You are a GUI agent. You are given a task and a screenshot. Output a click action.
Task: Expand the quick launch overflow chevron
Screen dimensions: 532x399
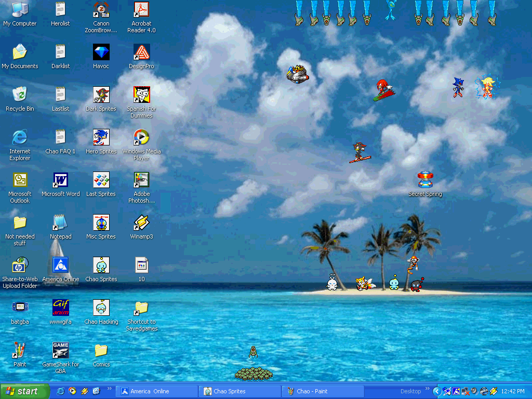click(x=110, y=389)
